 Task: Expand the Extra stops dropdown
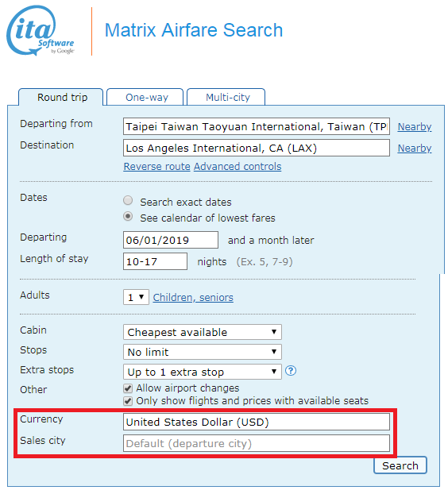pyautogui.click(x=203, y=372)
